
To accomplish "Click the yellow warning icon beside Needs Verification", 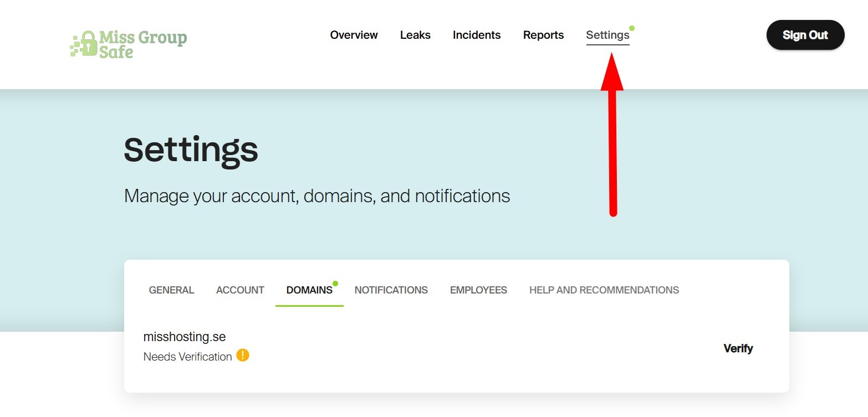I will [x=243, y=355].
